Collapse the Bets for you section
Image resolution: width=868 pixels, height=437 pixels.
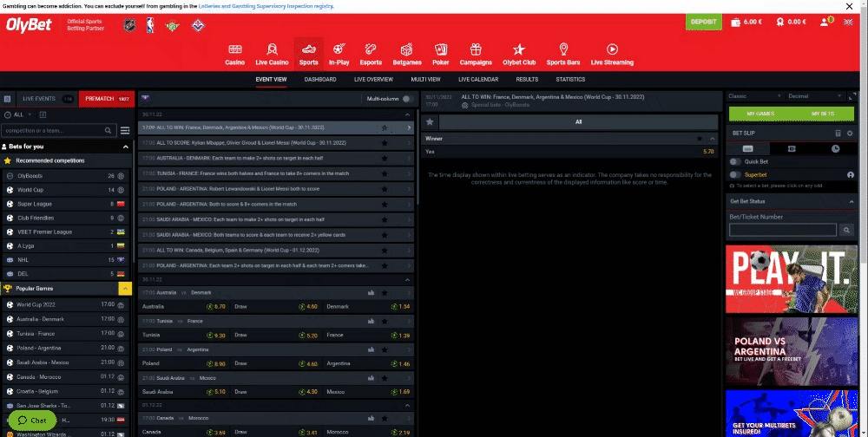point(126,147)
